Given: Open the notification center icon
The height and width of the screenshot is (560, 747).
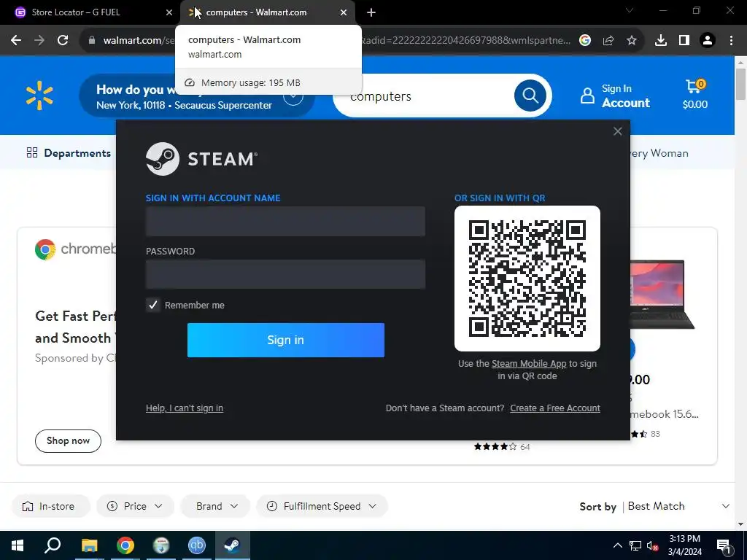Looking at the screenshot, I should click(x=724, y=545).
